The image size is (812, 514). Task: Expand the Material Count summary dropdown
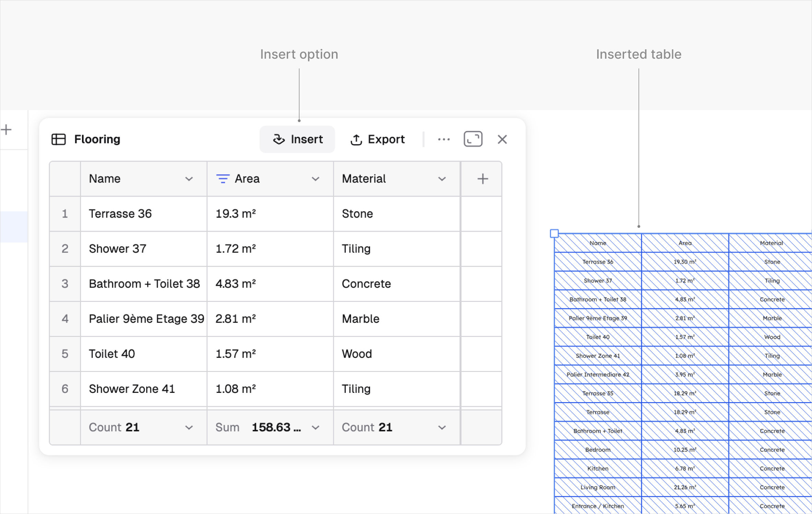tap(442, 428)
